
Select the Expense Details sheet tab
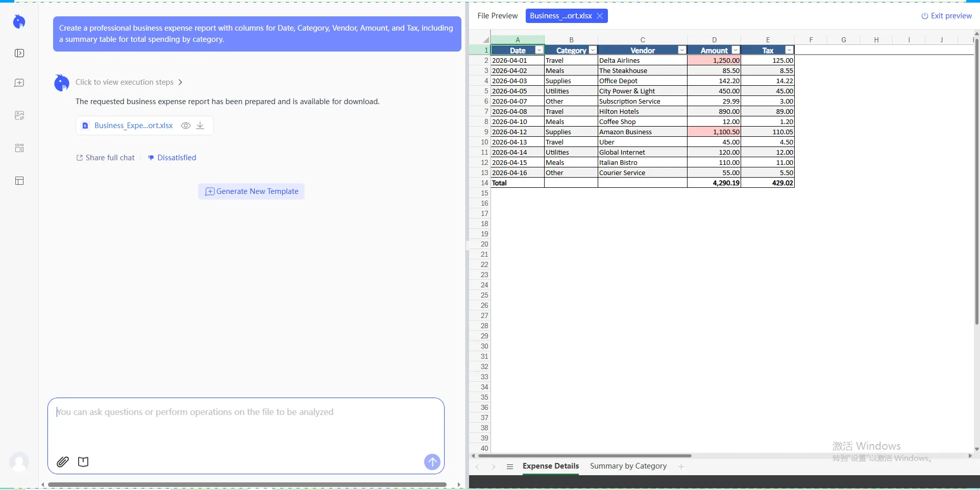[550, 466]
